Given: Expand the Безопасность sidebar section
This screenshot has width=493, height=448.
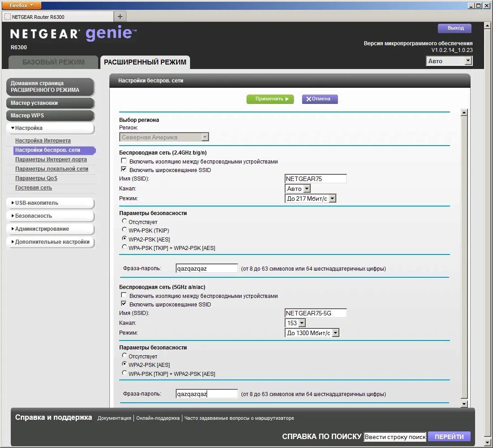Looking at the screenshot, I should coord(50,215).
